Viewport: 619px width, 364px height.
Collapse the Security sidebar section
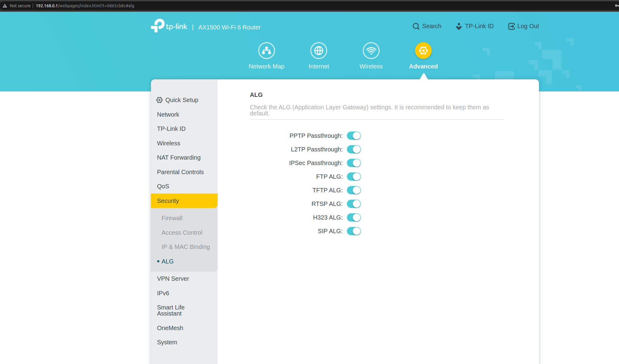point(184,201)
